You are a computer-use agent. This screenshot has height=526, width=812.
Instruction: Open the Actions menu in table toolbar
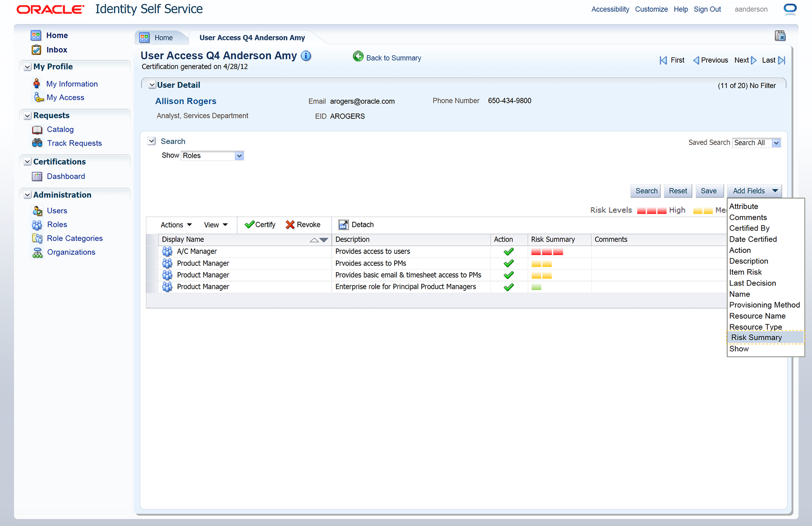point(176,225)
